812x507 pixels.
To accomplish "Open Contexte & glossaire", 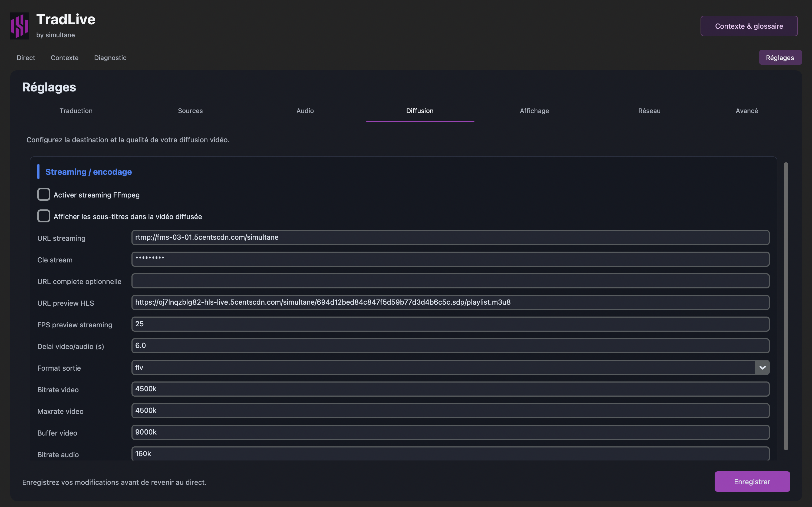I will [749, 26].
